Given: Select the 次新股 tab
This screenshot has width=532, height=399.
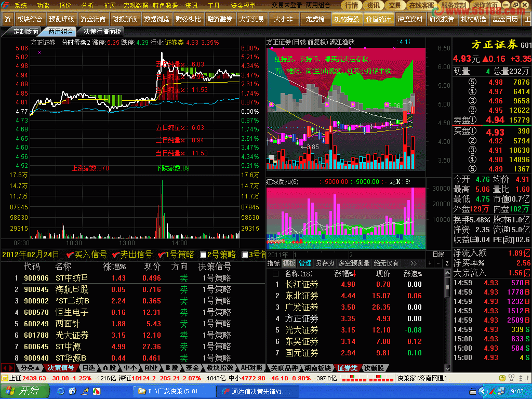Looking at the screenshot, I should [374, 368].
